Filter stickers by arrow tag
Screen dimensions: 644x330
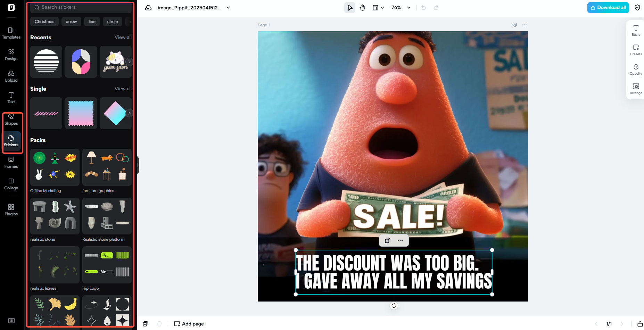click(72, 22)
